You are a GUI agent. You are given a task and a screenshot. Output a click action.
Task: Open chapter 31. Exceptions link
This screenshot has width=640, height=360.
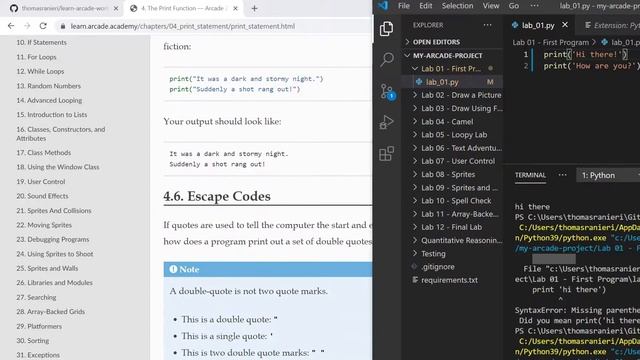(38, 355)
